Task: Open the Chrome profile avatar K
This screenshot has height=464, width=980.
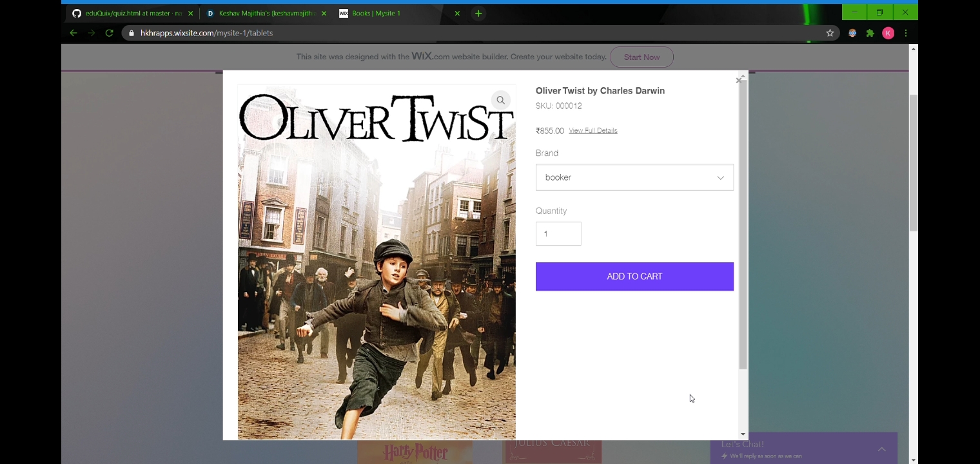Action: [888, 33]
